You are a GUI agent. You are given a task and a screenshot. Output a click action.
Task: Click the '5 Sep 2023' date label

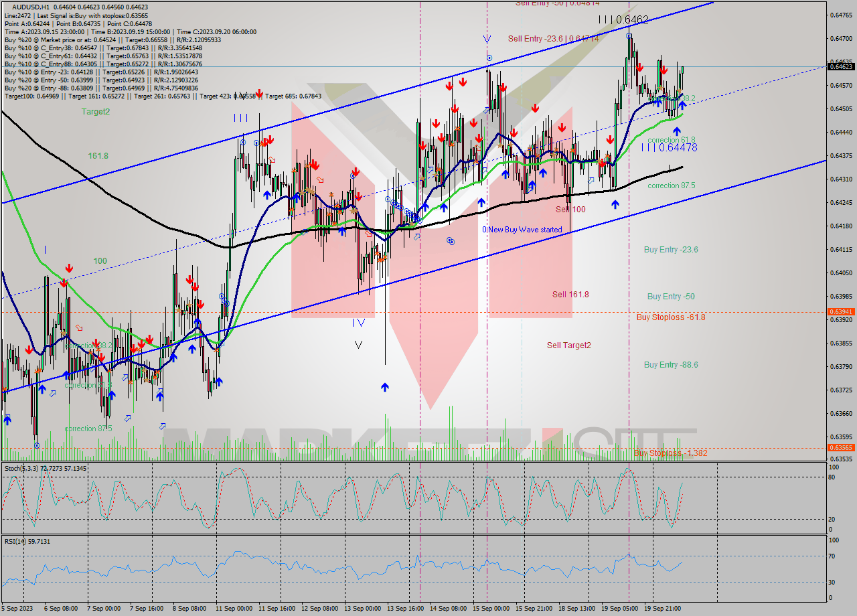coord(17,609)
